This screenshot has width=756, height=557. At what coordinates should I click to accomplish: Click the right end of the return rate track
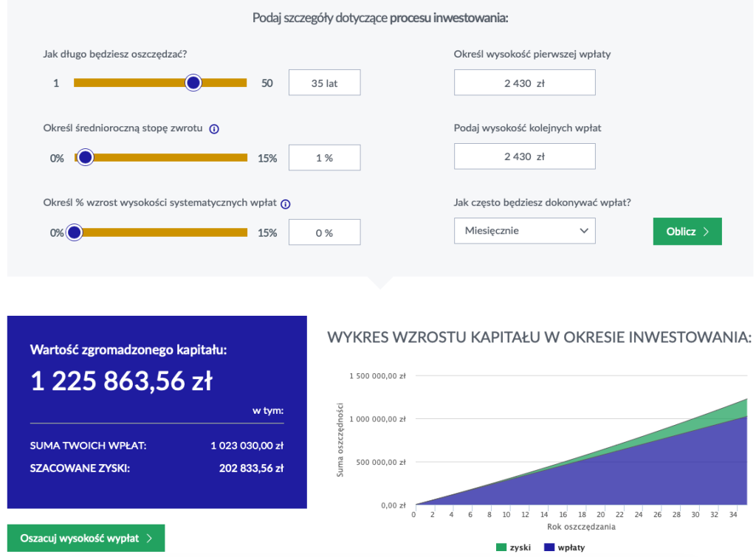coord(244,158)
